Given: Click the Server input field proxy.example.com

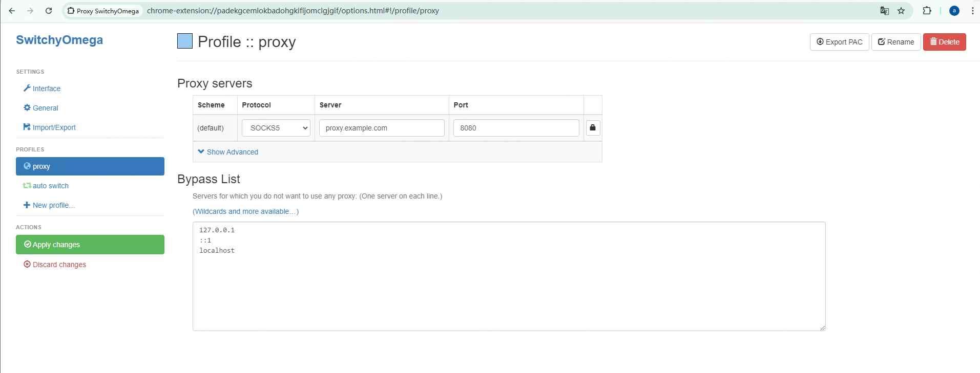Looking at the screenshot, I should point(382,128).
